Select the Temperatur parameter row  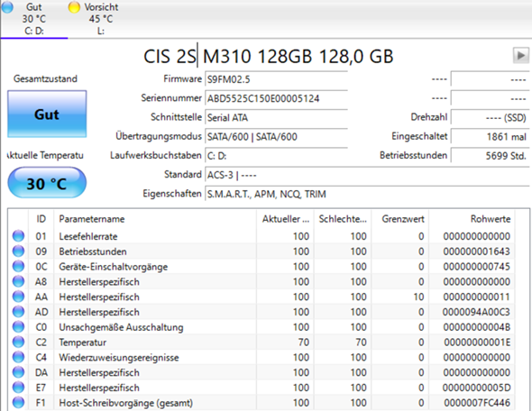[261, 342]
